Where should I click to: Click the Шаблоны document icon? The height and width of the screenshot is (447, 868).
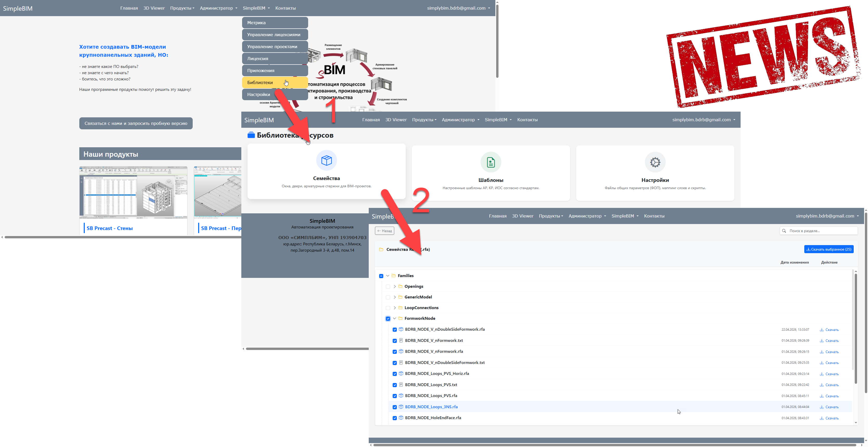click(491, 162)
